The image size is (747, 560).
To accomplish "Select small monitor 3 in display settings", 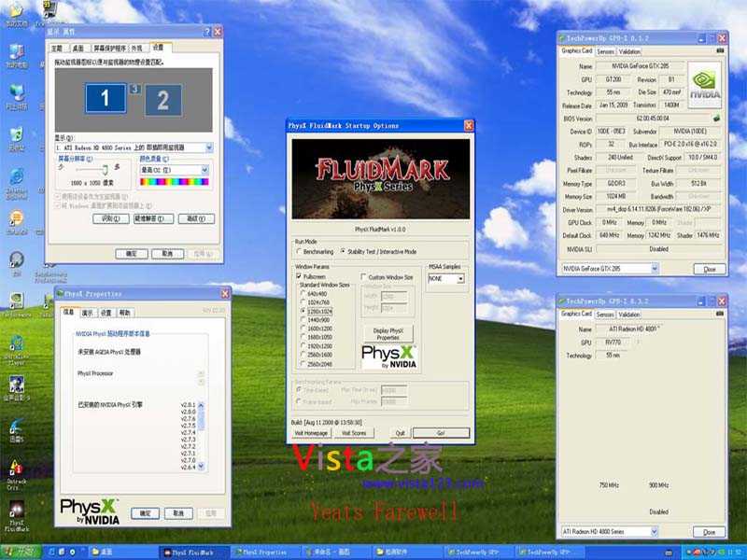I will (134, 89).
